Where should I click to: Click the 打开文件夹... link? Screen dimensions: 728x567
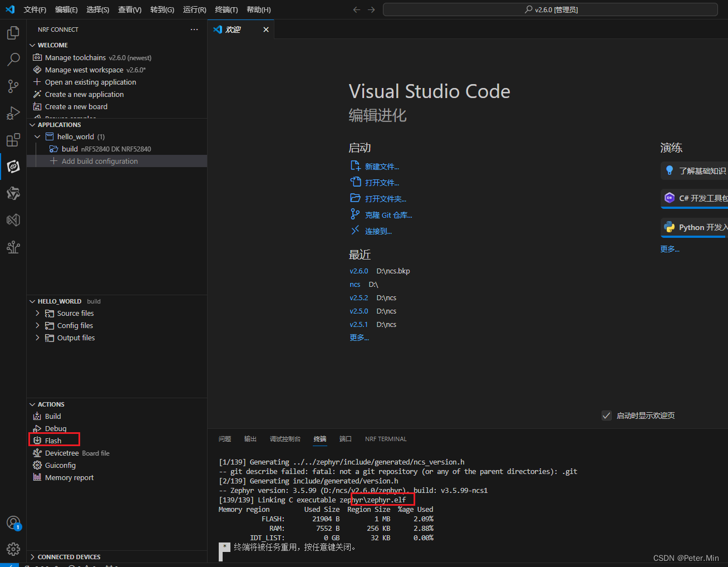tap(386, 199)
